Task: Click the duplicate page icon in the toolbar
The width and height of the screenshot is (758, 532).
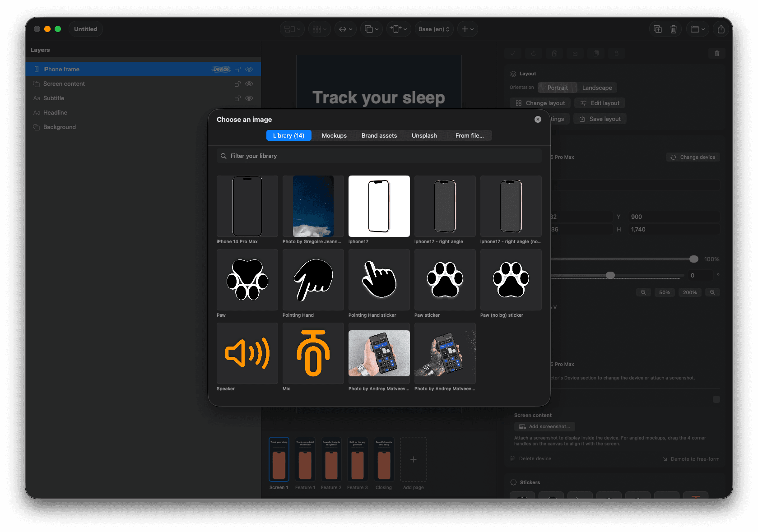Action: click(x=658, y=29)
